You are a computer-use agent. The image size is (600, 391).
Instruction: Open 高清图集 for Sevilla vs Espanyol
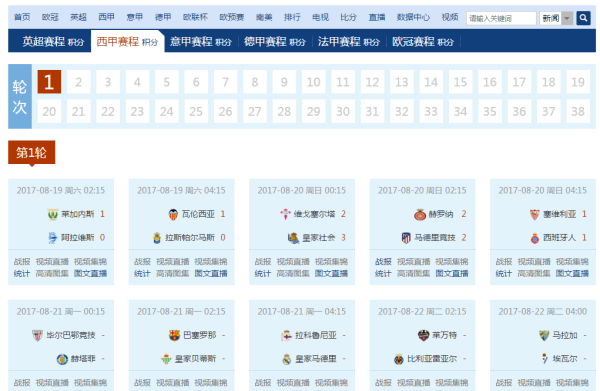tap(534, 274)
